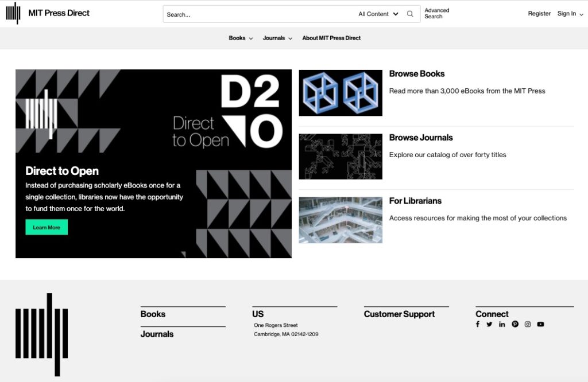Open About MIT Press Direct menu item

[x=331, y=38]
